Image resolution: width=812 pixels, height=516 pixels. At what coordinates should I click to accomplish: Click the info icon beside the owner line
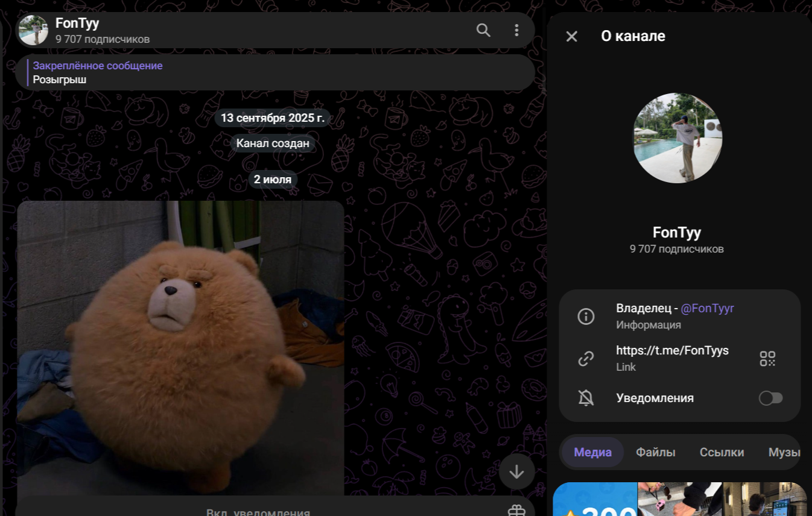tap(586, 316)
